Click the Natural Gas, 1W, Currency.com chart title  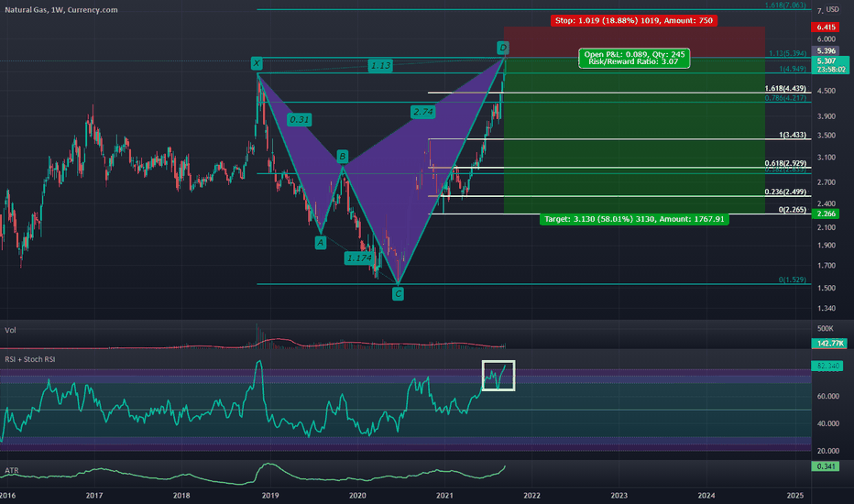pos(61,10)
